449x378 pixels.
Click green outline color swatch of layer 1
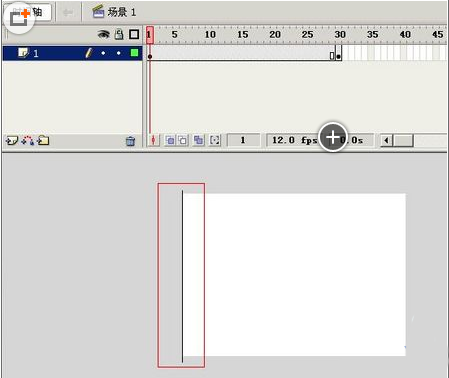pyautogui.click(x=134, y=53)
